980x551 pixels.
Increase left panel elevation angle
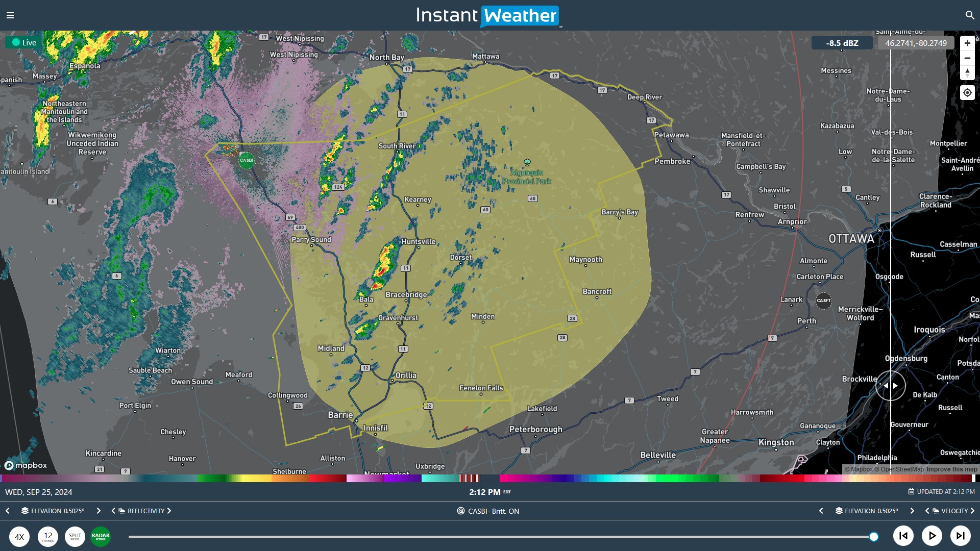pyautogui.click(x=99, y=511)
